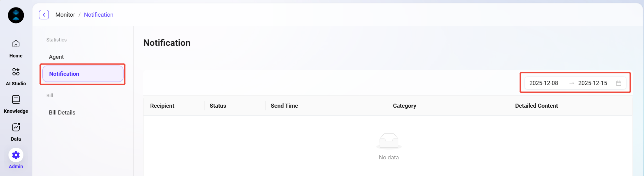644x176 pixels.
Task: Open the Home section
Action: tap(16, 49)
